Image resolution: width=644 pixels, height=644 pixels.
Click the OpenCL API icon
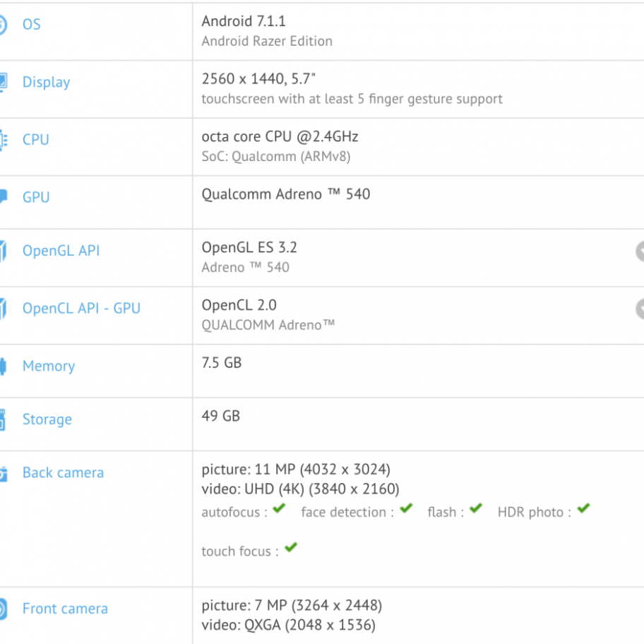click(x=3, y=309)
